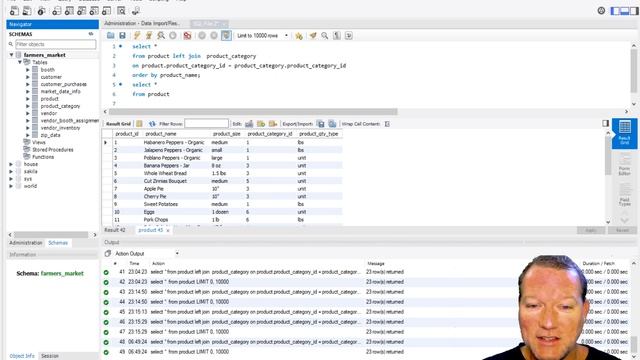
Task: Reconnect to DBMS icon in main toolbar
Action: coord(136,11)
